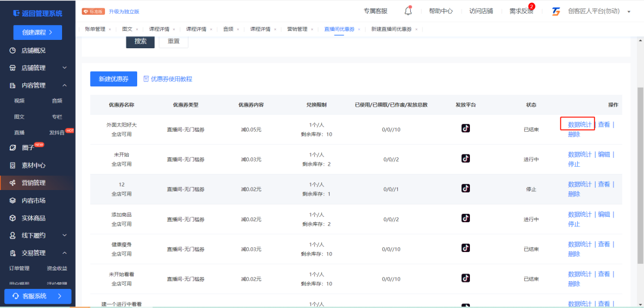
Task: Click the 圈子 circle icon
Action: 13,148
